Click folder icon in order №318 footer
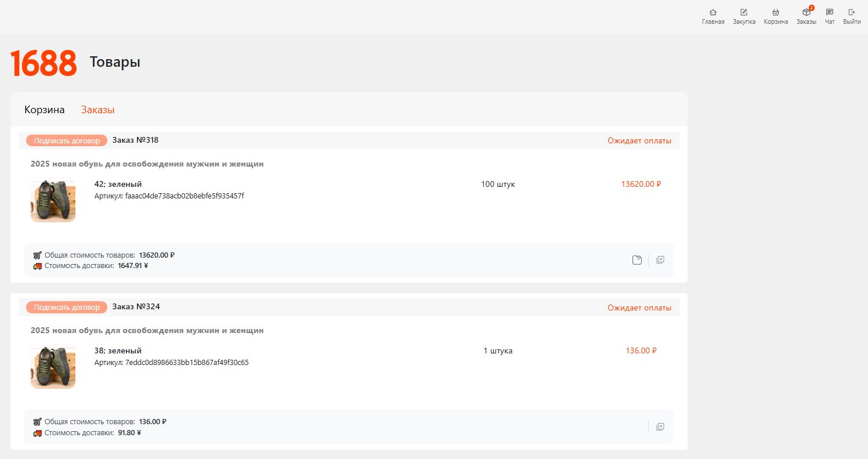This screenshot has width=868, height=459. point(637,260)
